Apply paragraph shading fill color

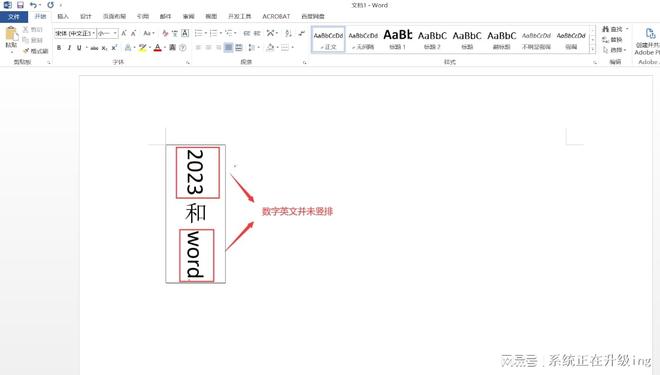tap(270, 48)
